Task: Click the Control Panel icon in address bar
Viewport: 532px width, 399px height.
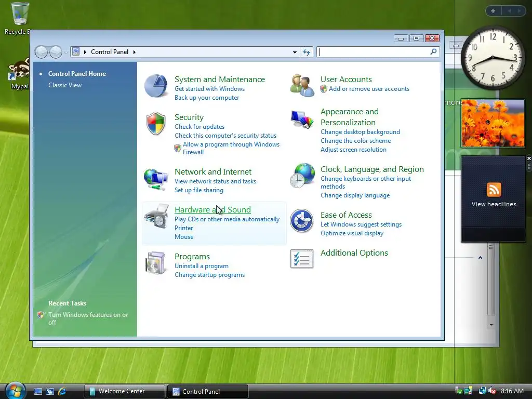Action: point(76,52)
